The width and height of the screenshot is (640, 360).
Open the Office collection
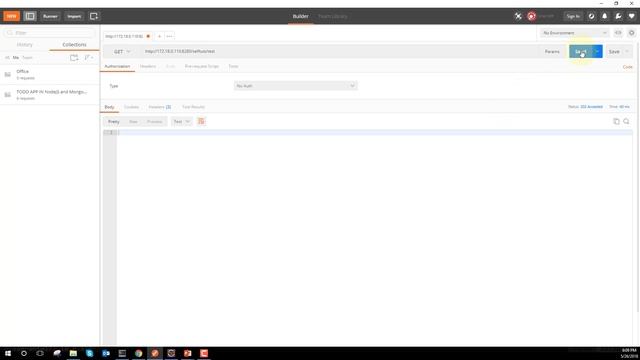50,74
